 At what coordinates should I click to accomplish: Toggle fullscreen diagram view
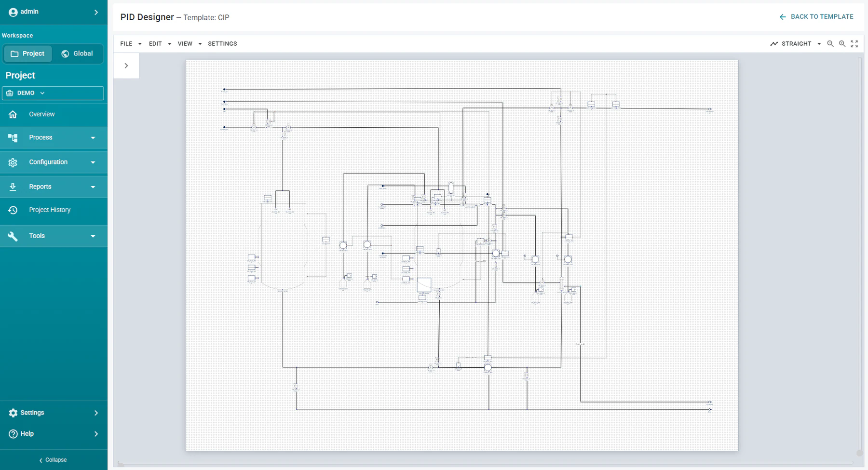854,44
